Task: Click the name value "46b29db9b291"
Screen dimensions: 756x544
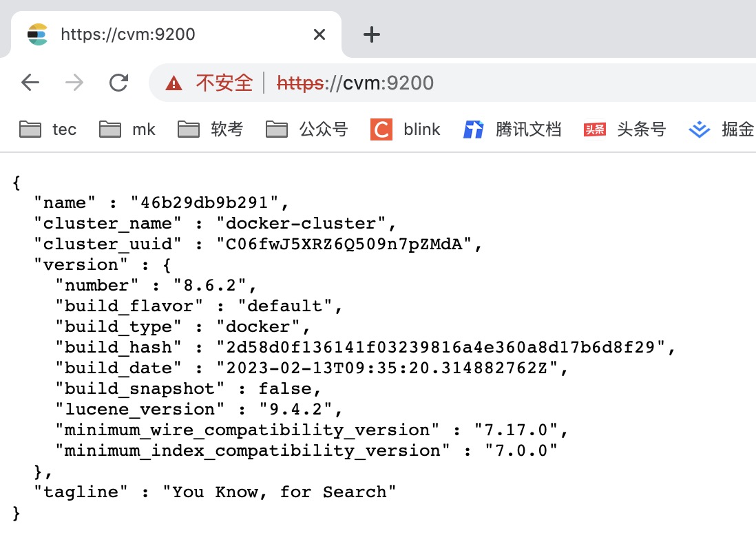Action: [204, 202]
